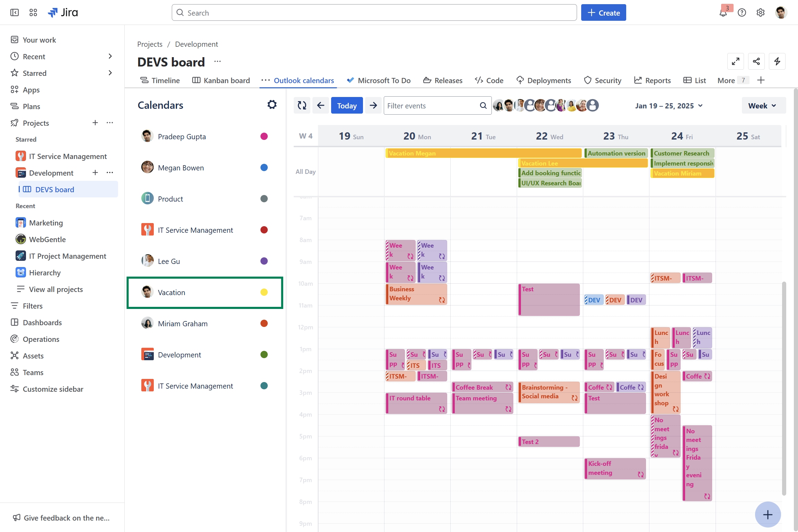
Task: Open the automation lightning bolt icon
Action: coord(777,62)
